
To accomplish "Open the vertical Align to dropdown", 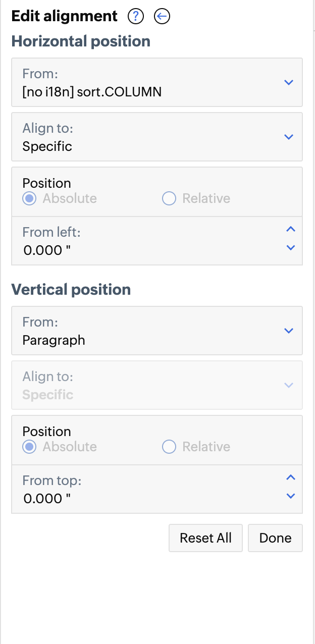I will tap(156, 385).
